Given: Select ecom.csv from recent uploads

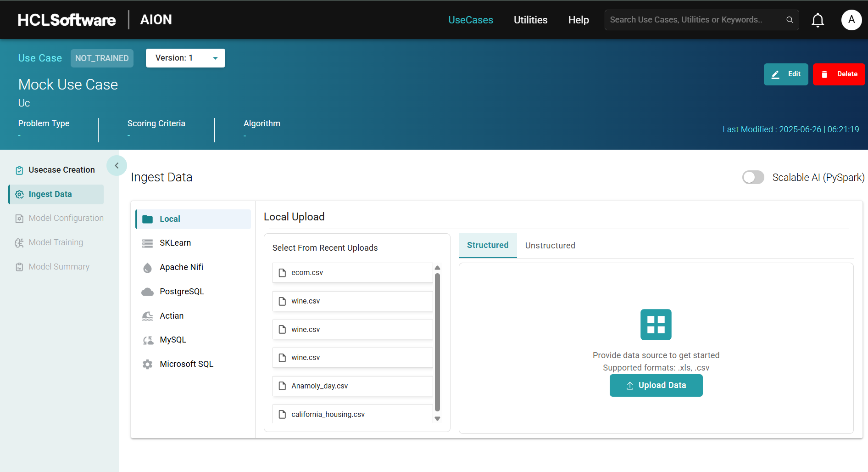Looking at the screenshot, I should tap(352, 273).
